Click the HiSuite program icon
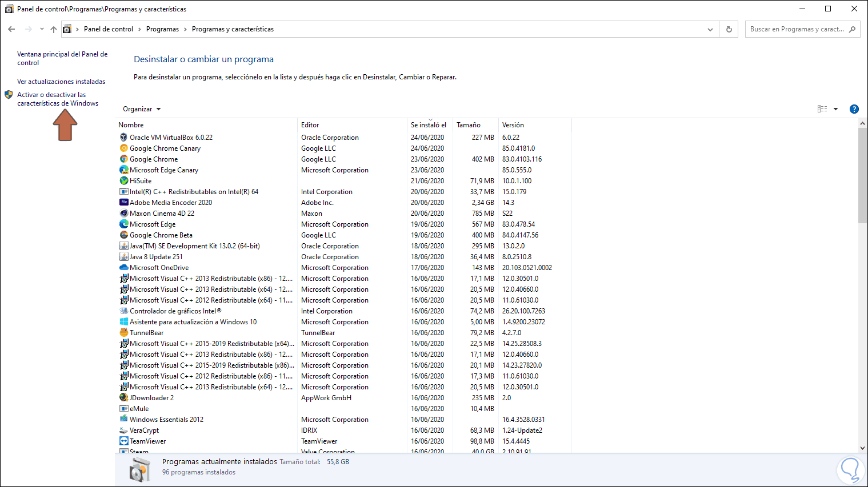868x487 pixels. click(123, 180)
